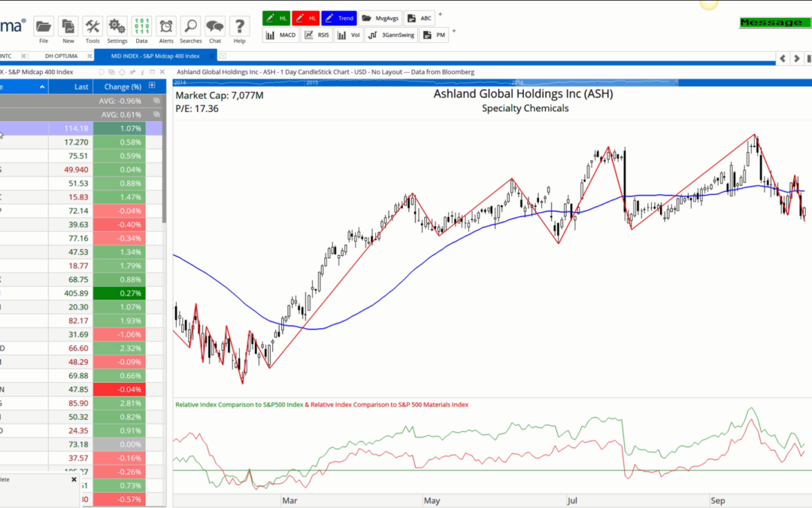Close the bottom-left popup with X

(74, 479)
